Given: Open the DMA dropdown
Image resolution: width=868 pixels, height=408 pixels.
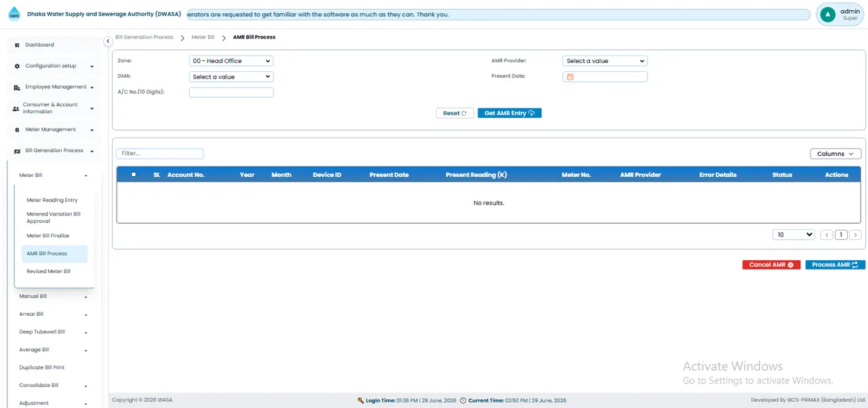Looking at the screenshot, I should (x=231, y=77).
